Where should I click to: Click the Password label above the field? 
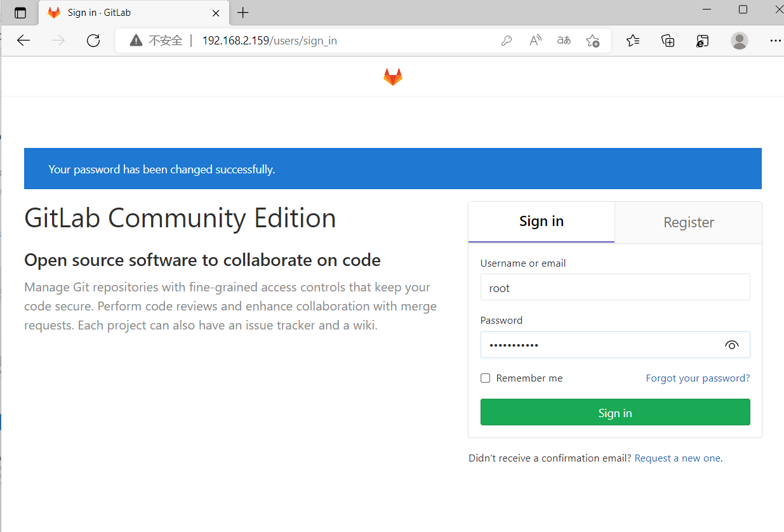click(x=502, y=321)
